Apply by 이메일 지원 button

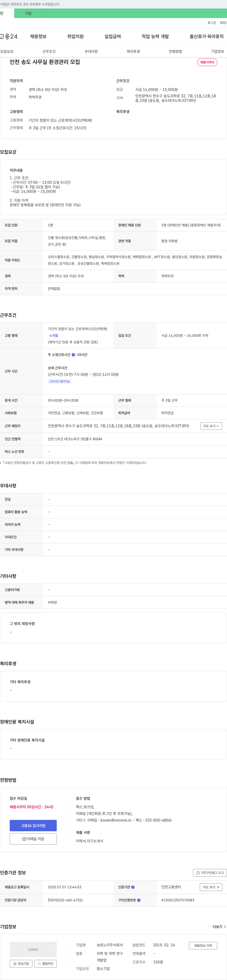pyautogui.click(x=33, y=839)
